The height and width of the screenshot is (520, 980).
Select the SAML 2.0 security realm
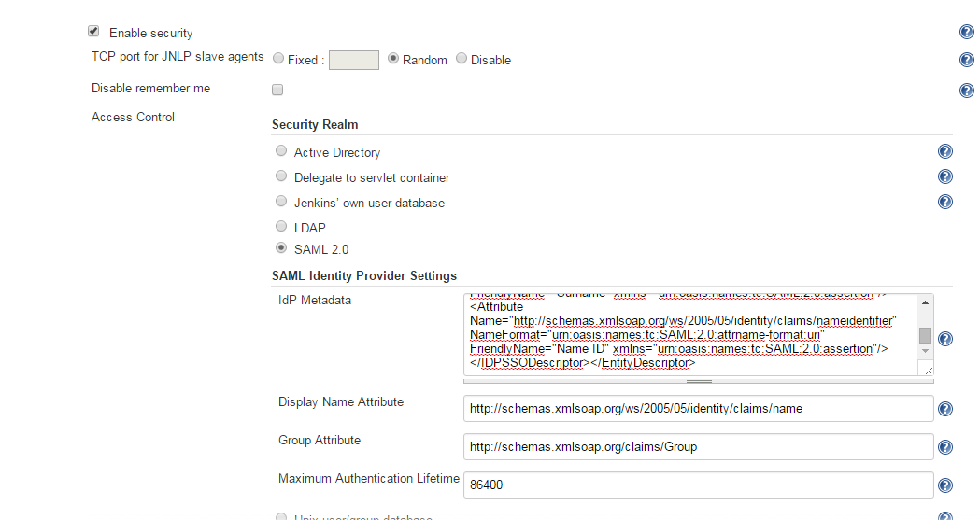coord(281,248)
